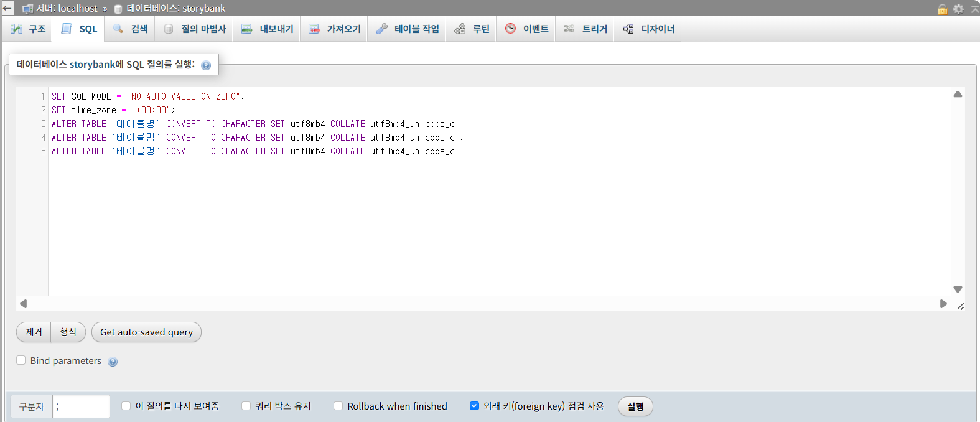The image size is (980, 422).
Task: Click the 제거 (Clear) button
Action: (34, 332)
